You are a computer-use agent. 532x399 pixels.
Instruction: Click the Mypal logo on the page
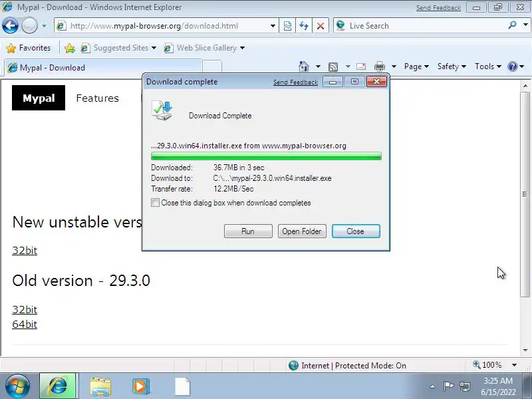[x=39, y=98]
